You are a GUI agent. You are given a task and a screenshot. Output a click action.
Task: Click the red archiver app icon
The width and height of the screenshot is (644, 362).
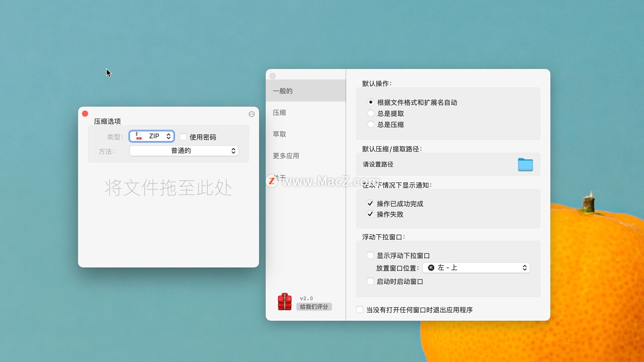pyautogui.click(x=284, y=302)
